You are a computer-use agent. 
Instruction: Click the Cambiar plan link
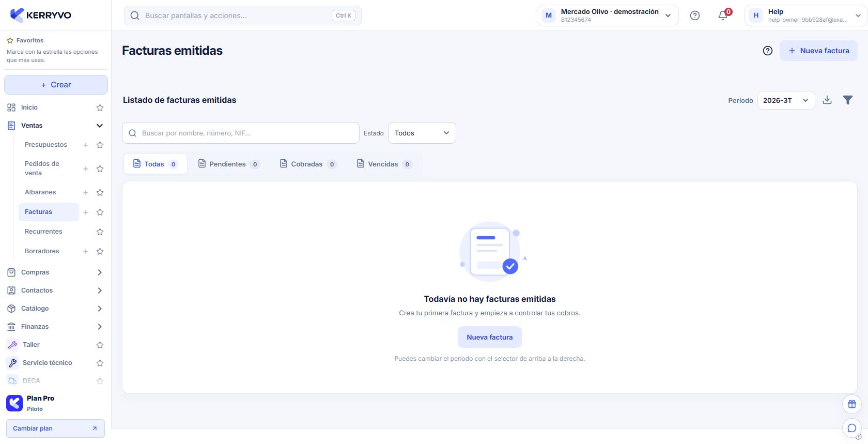click(55, 428)
